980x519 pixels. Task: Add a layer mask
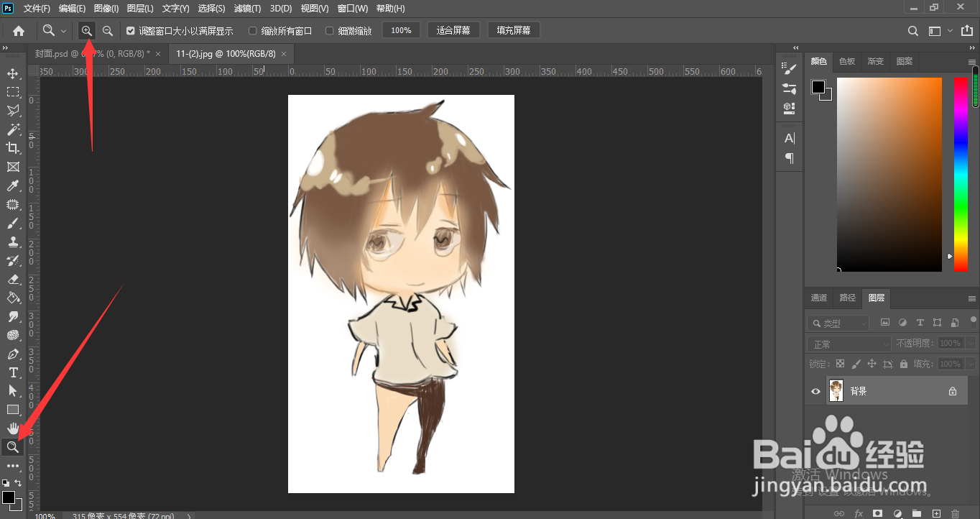(877, 513)
